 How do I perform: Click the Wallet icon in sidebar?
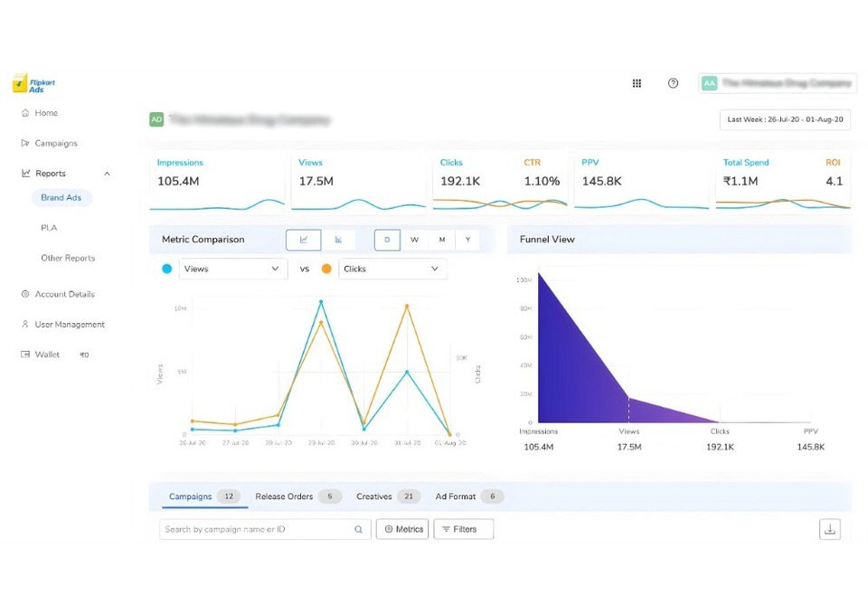pos(25,355)
